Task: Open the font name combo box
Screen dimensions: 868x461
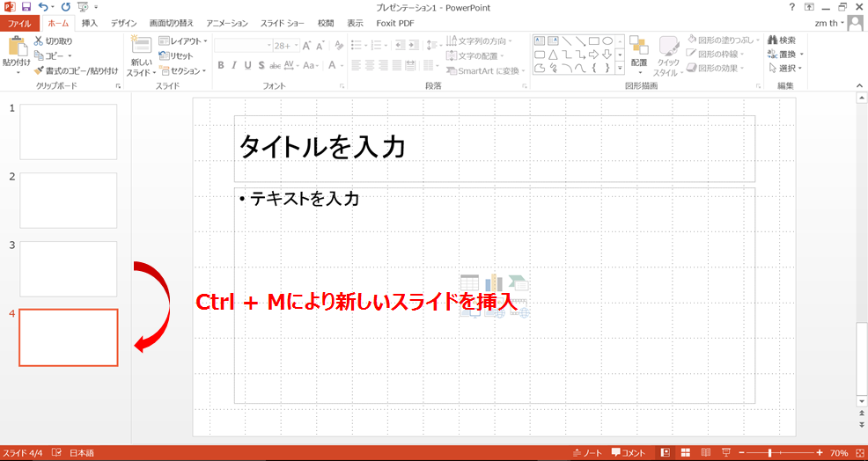Action: pos(244,46)
